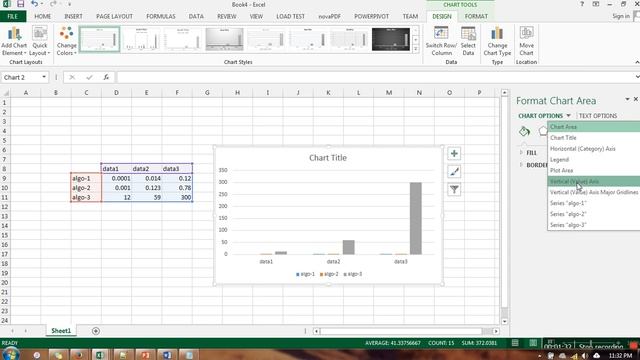The image size is (640, 360).
Task: Choose Legend from dropdown list
Action: [594, 160]
